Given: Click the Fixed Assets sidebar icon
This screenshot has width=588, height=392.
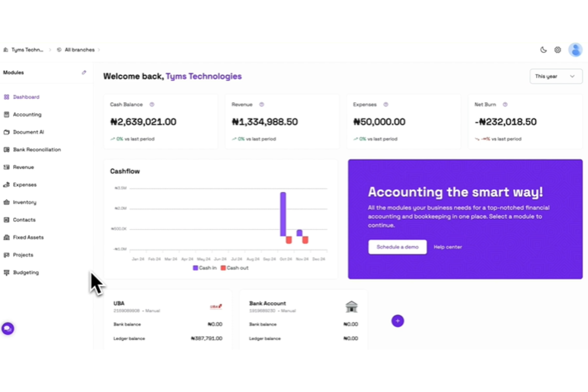Looking at the screenshot, I should point(6,237).
